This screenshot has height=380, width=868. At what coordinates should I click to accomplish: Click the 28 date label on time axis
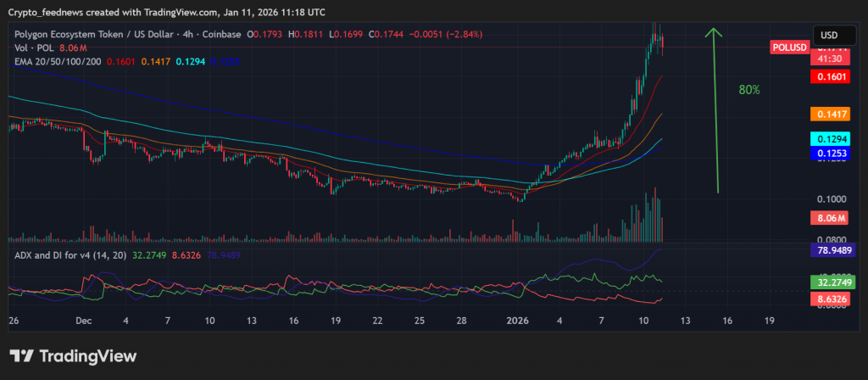pyautogui.click(x=462, y=321)
